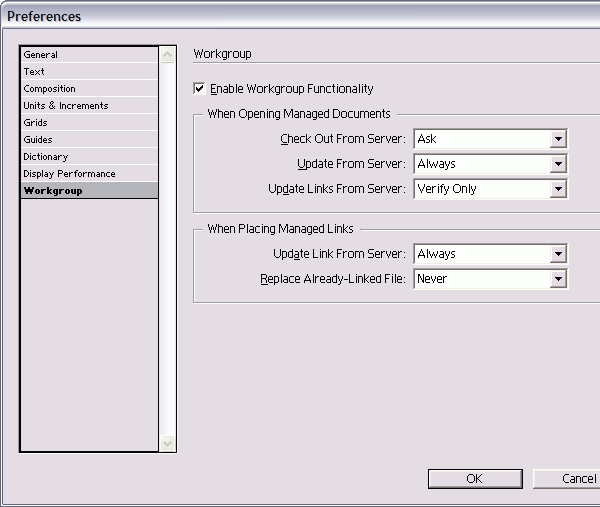This screenshot has width=600, height=507.
Task: Open Display Performance preferences
Action: click(69, 174)
